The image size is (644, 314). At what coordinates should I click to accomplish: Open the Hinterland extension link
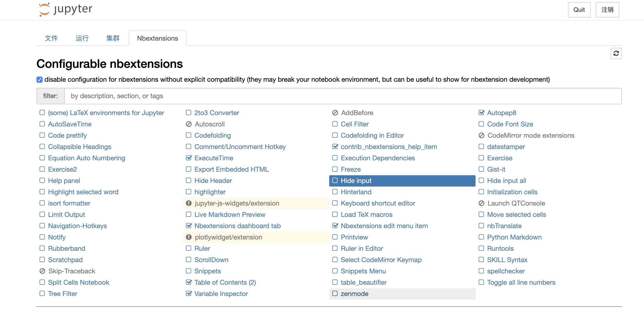356,192
